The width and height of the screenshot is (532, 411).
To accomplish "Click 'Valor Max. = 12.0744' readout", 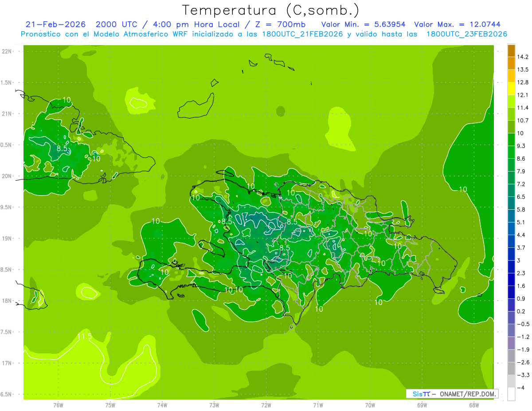I will (x=458, y=24).
